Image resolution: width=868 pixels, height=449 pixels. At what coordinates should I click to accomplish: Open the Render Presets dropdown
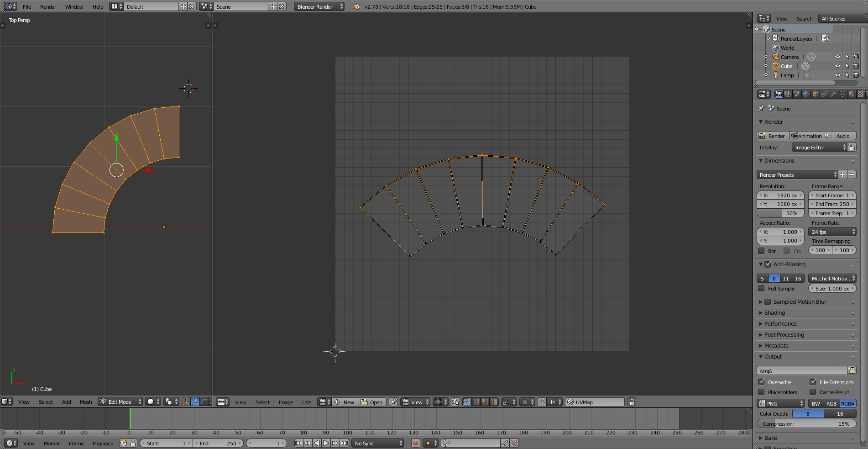click(797, 174)
